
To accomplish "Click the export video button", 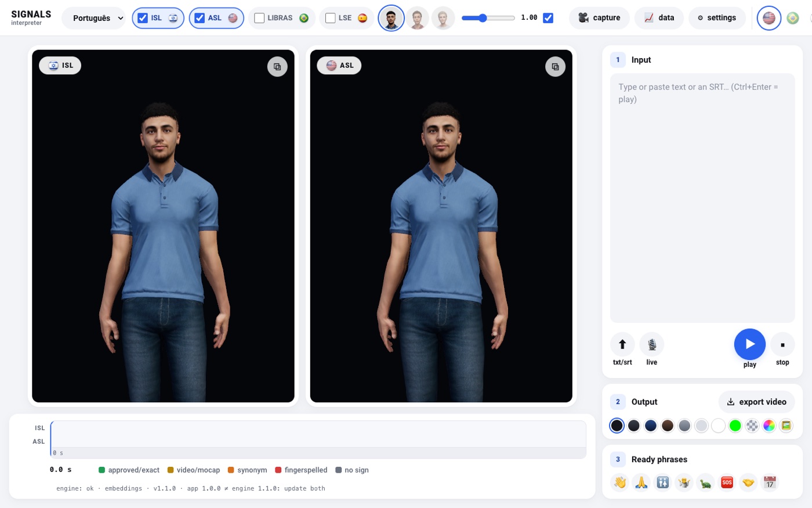I will point(757,402).
